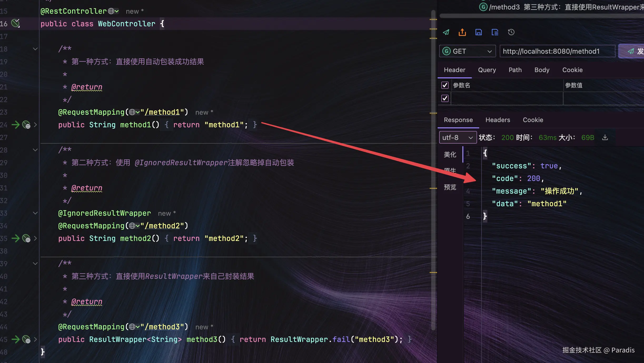Viewport: 644px width, 363px height.
Task: Toggle the header checkbox beside 参数名
Action: [445, 85]
